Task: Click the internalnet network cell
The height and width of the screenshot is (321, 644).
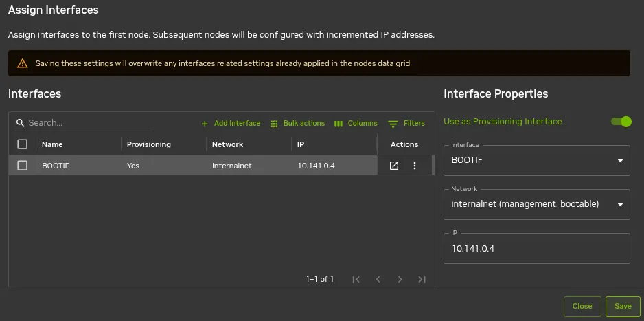Action: pyautogui.click(x=231, y=166)
